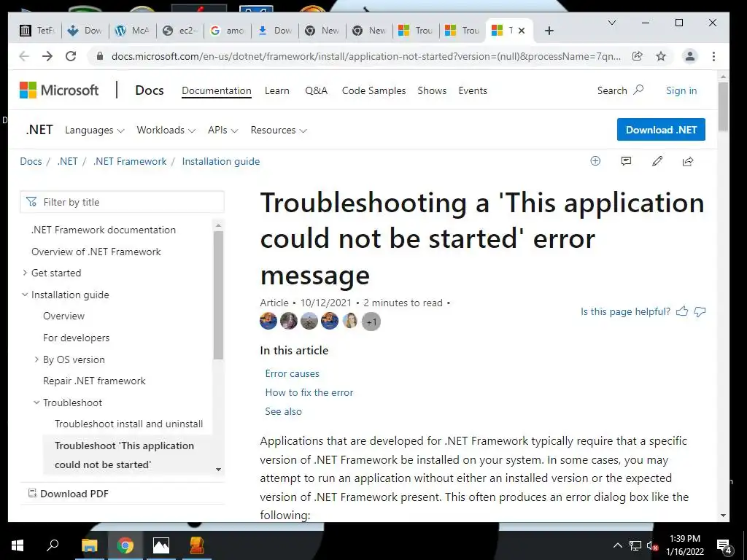
Task: Open the notification center icon
Action: point(724,546)
